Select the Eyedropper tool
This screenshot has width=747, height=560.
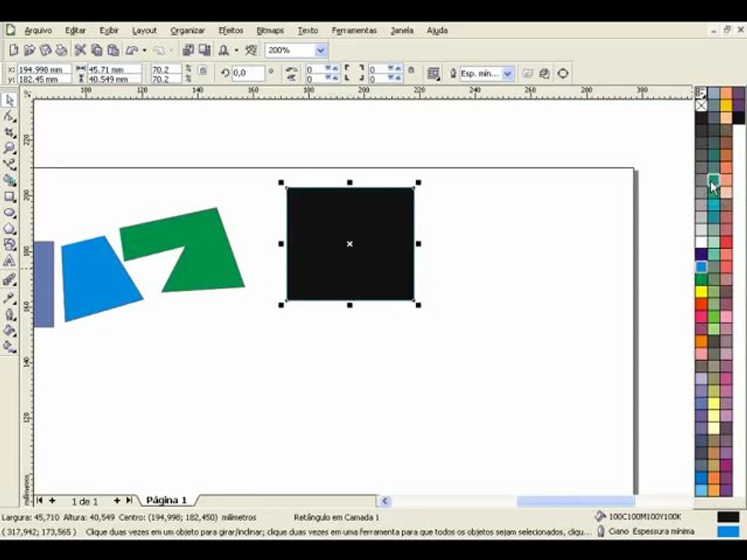pyautogui.click(x=9, y=299)
